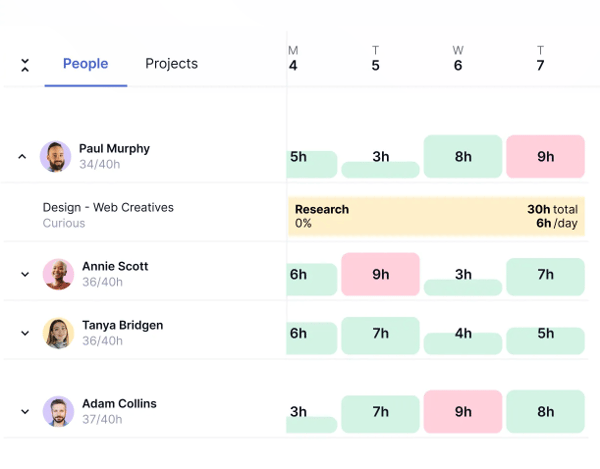The height and width of the screenshot is (469, 600).
Task: Collapse all rows with double-chevron icon
Action: (25, 65)
